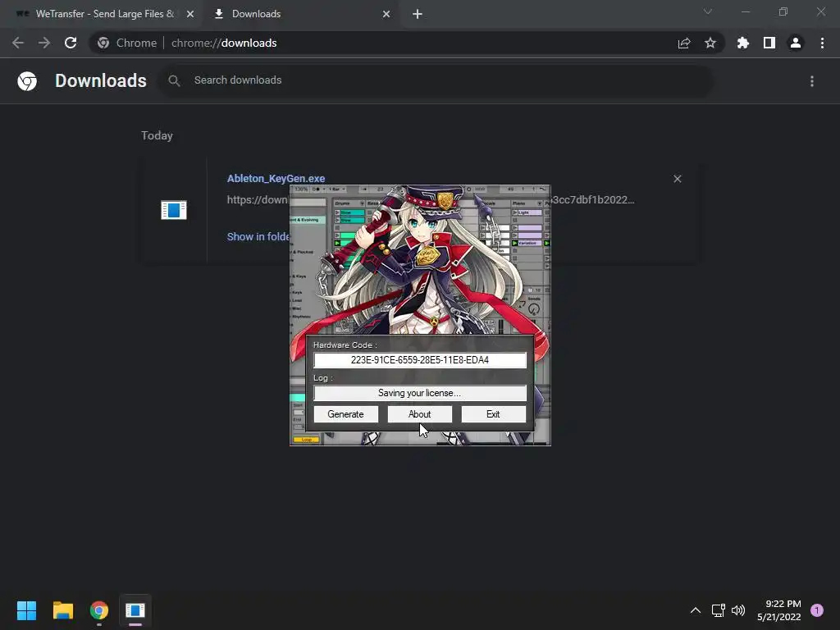Image resolution: width=840 pixels, height=630 pixels.
Task: Focus the Search downloads box
Action: pos(435,80)
